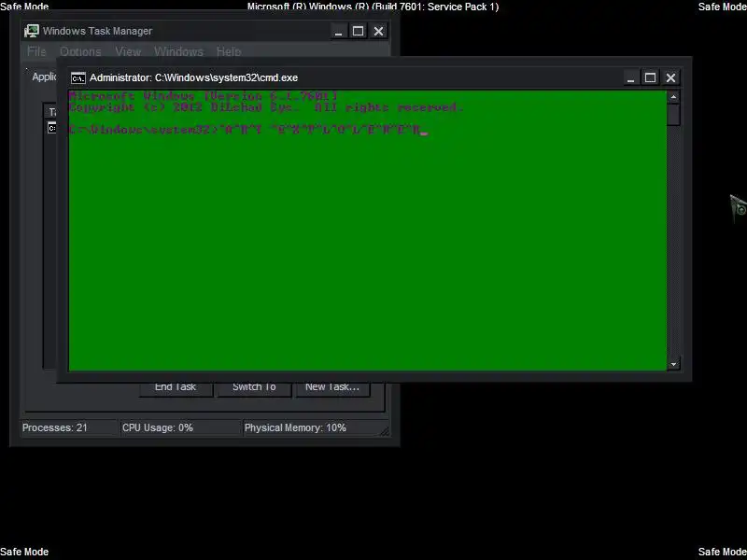This screenshot has height=560, width=747.
Task: Open the Options menu in Task Manager
Action: pos(80,51)
